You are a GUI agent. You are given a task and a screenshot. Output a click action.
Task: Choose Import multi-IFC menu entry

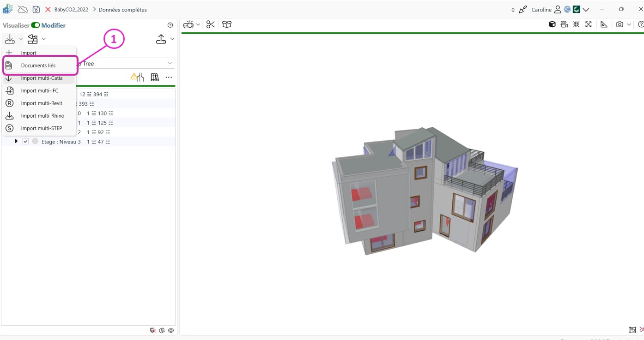point(40,91)
